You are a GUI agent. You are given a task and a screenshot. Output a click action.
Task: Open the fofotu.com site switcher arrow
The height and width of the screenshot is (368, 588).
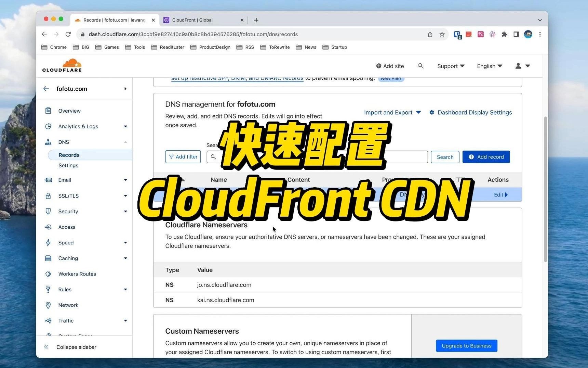point(125,89)
